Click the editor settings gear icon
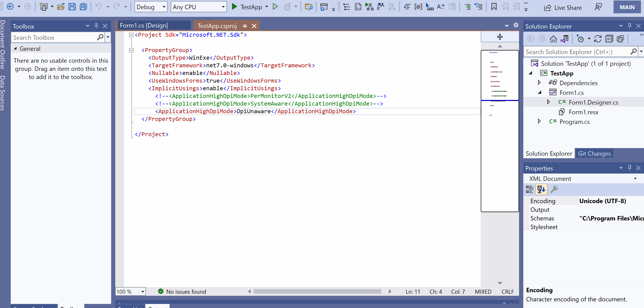The width and height of the screenshot is (644, 308). pos(516,25)
